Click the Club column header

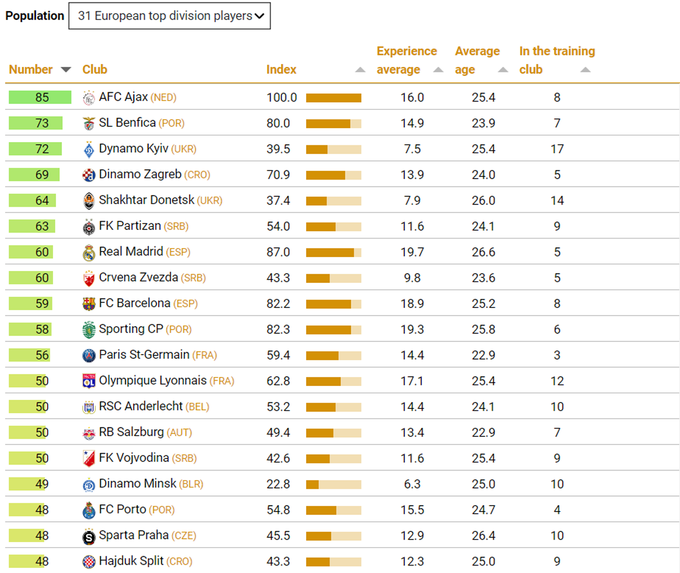coord(95,70)
